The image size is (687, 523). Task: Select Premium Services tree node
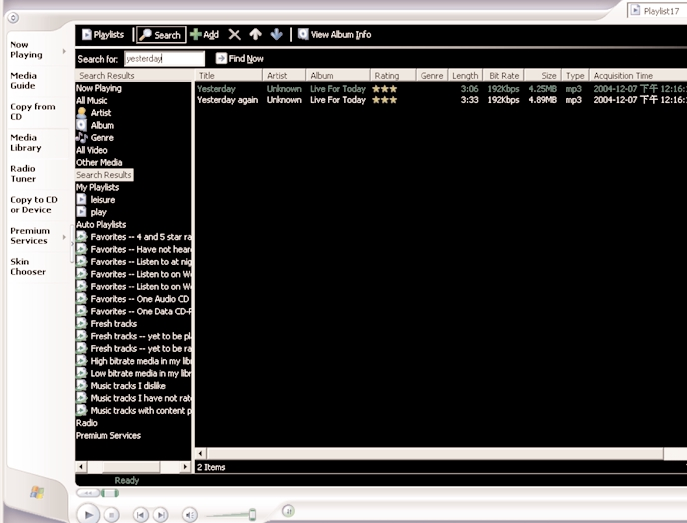click(108, 435)
